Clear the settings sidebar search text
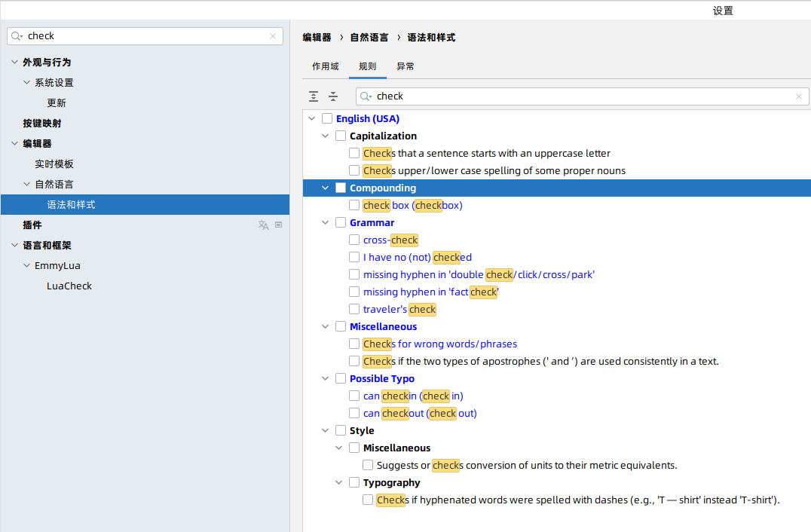Viewport: 811px width, 532px height. coord(273,36)
